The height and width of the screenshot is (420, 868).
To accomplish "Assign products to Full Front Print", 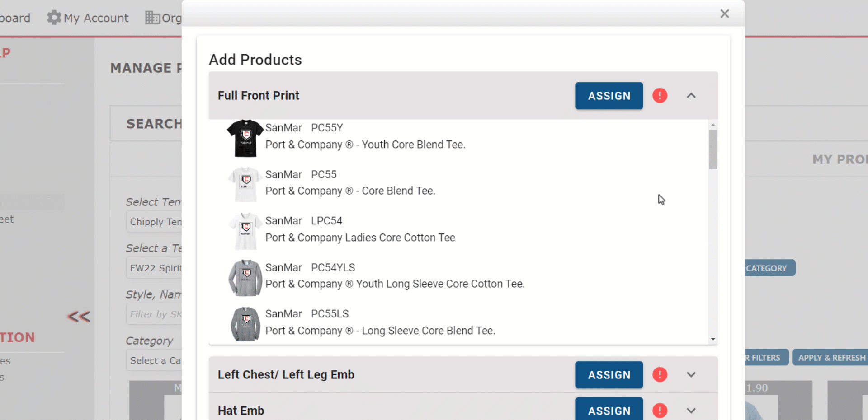I will click(609, 96).
